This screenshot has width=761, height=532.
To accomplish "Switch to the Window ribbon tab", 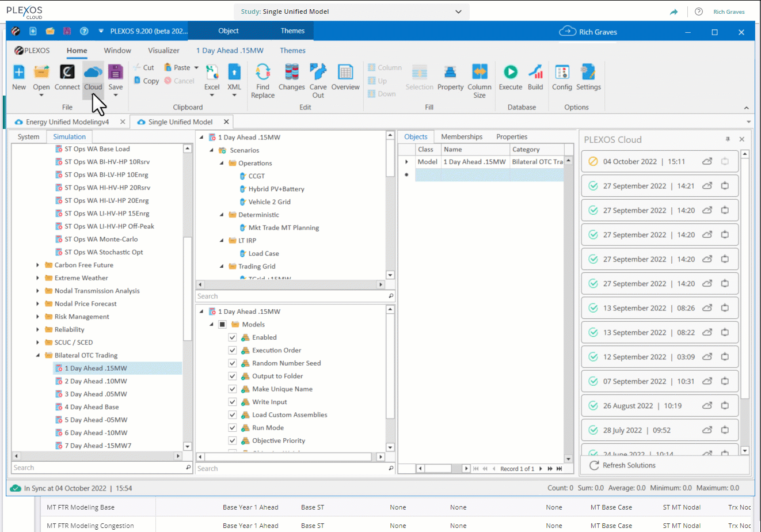I will (x=117, y=51).
